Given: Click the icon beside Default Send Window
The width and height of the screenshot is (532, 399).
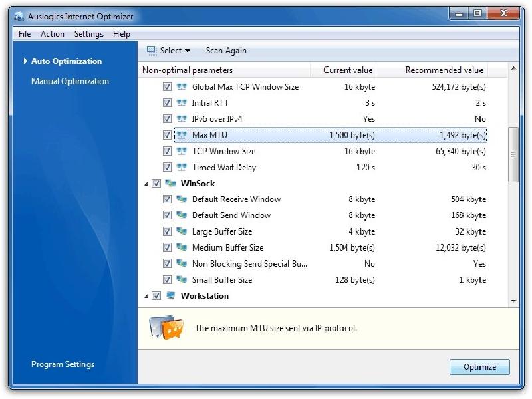Looking at the screenshot, I should pos(182,215).
